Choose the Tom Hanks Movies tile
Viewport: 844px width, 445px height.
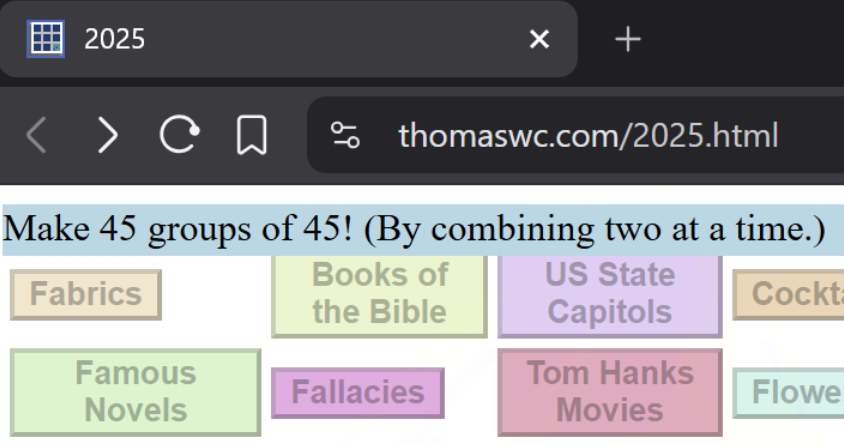[x=609, y=392]
